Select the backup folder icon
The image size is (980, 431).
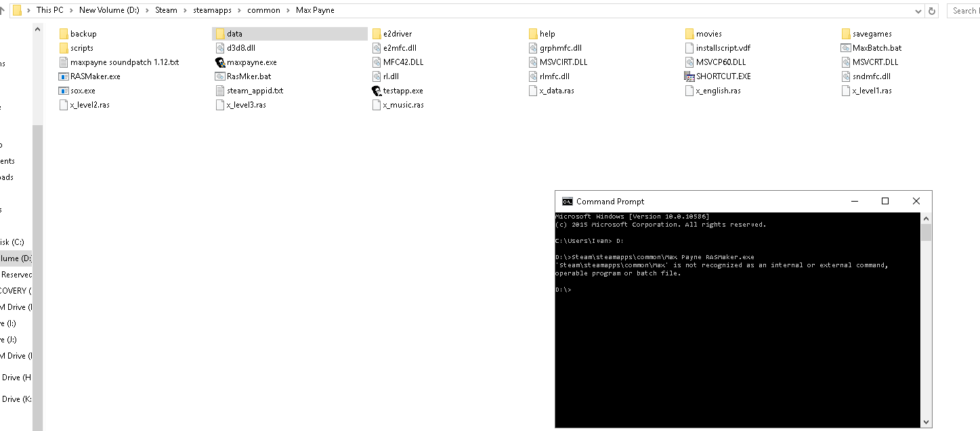64,34
